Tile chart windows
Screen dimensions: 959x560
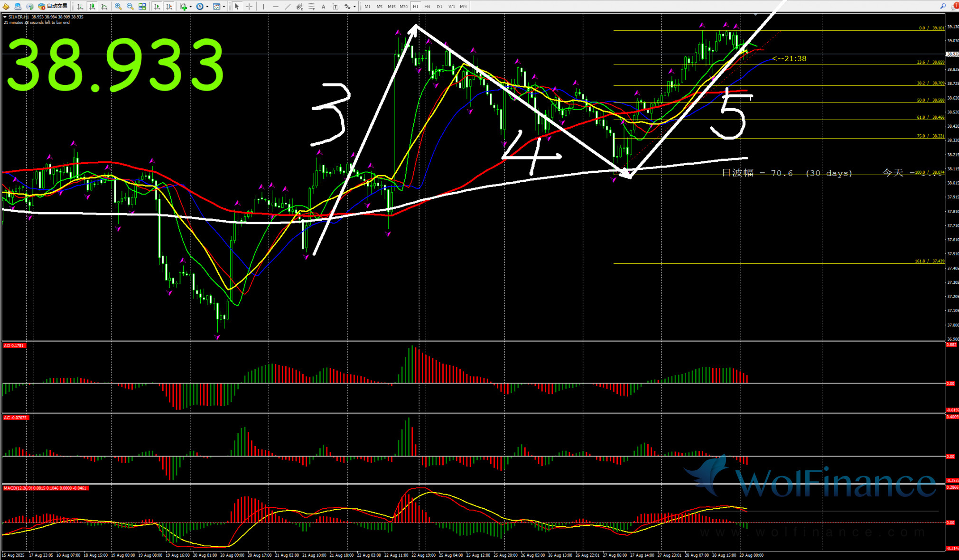click(142, 6)
